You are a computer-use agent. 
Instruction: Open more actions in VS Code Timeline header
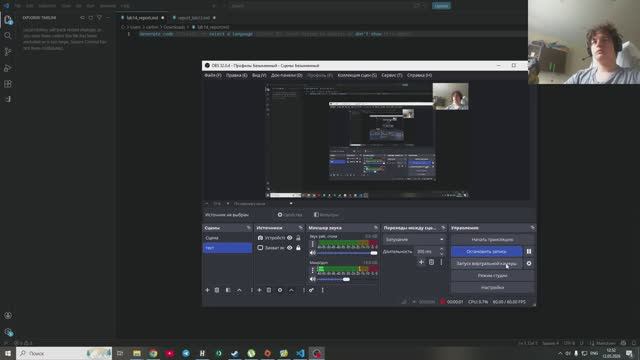(x=108, y=18)
